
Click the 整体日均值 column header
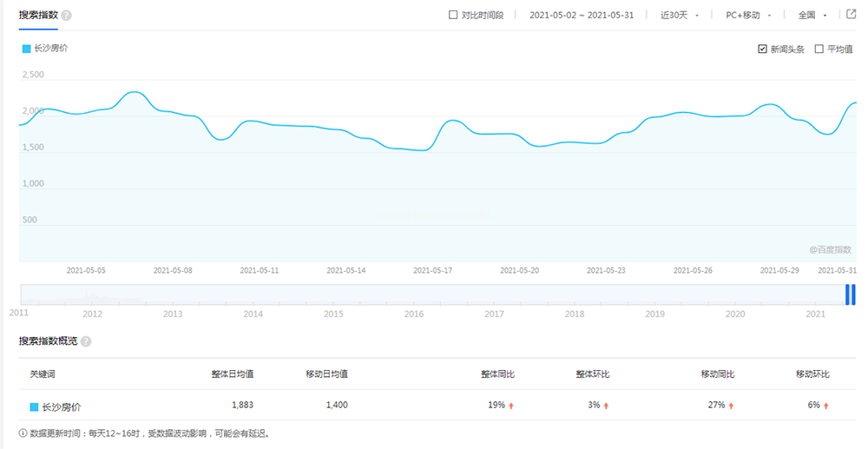tap(232, 374)
